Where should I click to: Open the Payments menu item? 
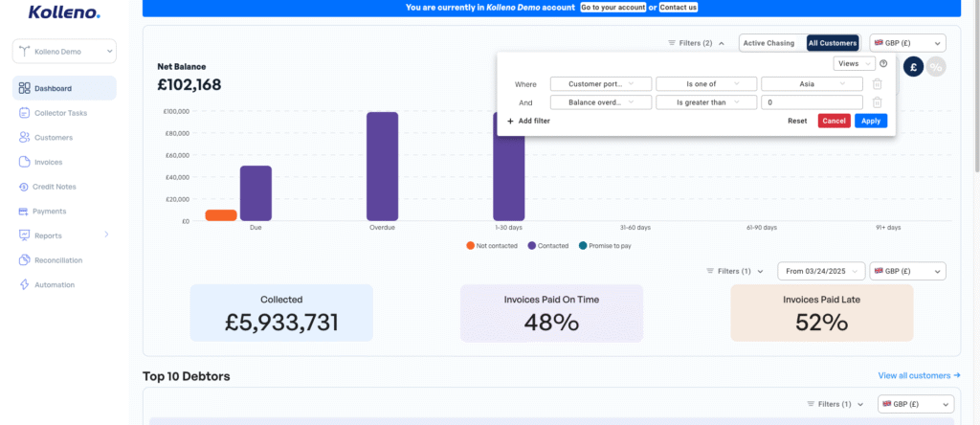point(49,211)
